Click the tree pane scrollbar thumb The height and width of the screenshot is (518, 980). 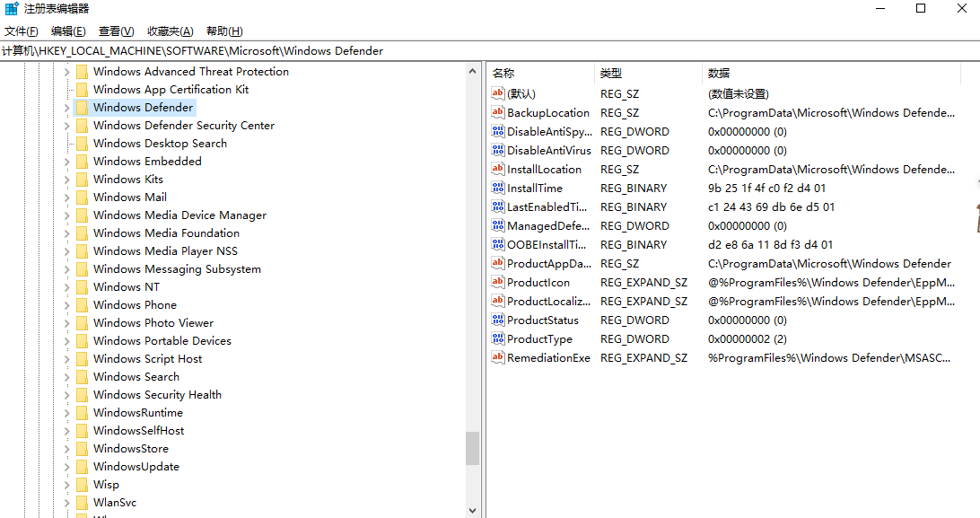tap(472, 448)
